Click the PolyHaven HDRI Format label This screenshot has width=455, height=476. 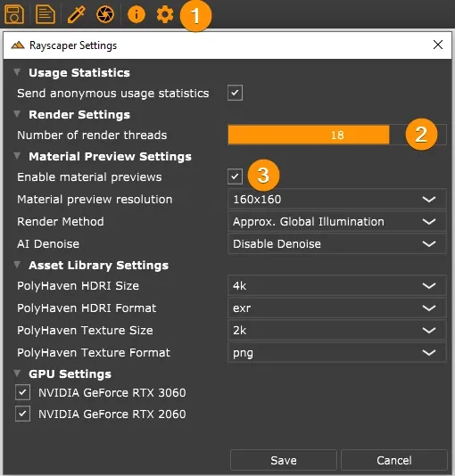pos(87,308)
